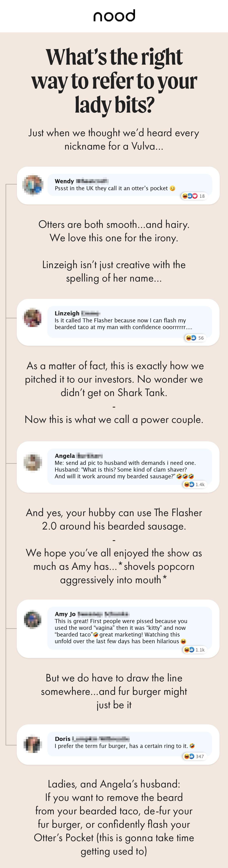Open Doris's blurred profile avatar

pyautogui.click(x=33, y=744)
